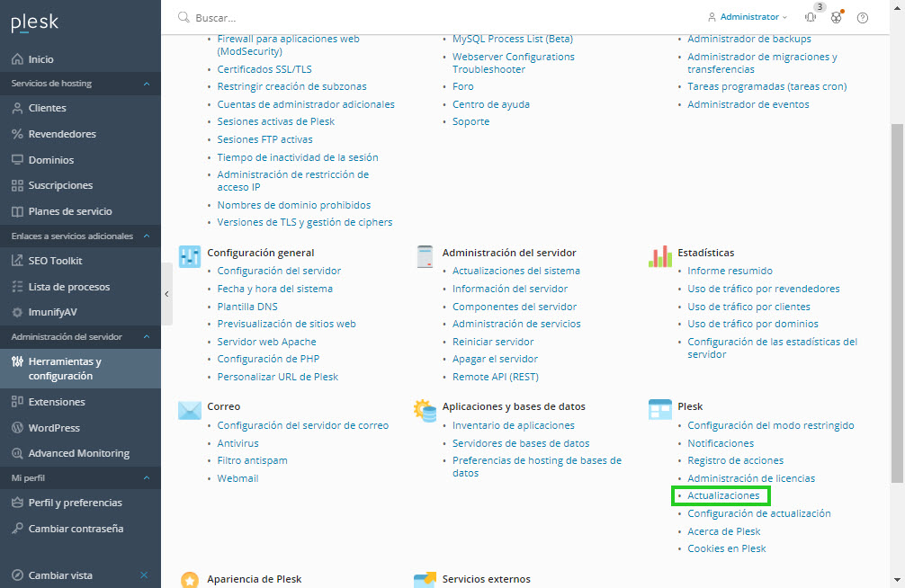Click the Aplicaciones y bases de datos icon
Image resolution: width=905 pixels, height=588 pixels.
(425, 410)
